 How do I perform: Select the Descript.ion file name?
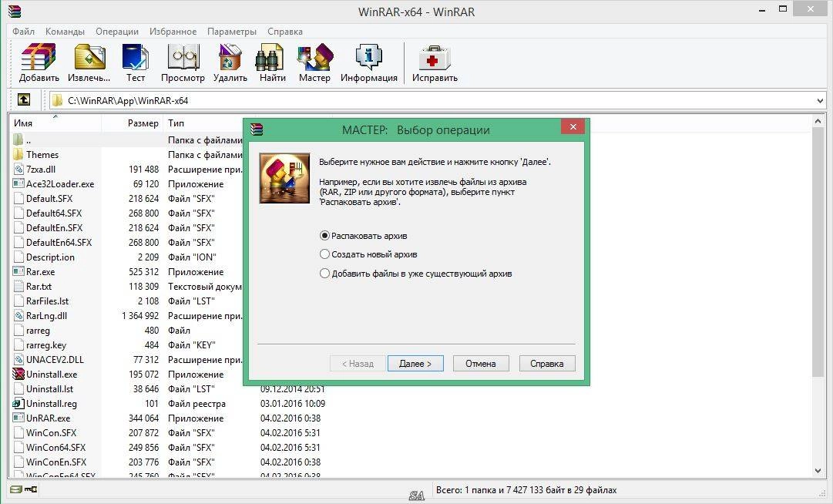point(50,257)
